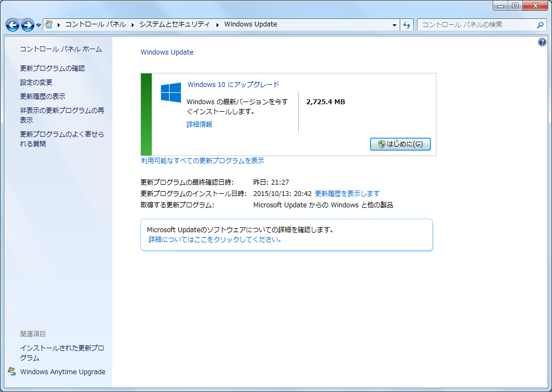
Task: Open help with the blue question-mark icon
Action: click(542, 42)
